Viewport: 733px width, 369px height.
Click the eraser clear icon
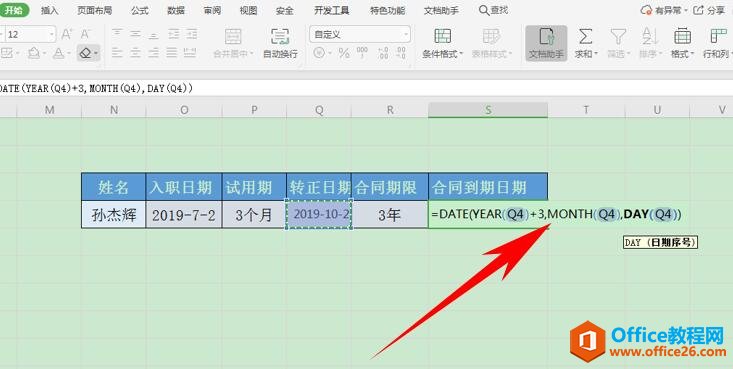85,54
